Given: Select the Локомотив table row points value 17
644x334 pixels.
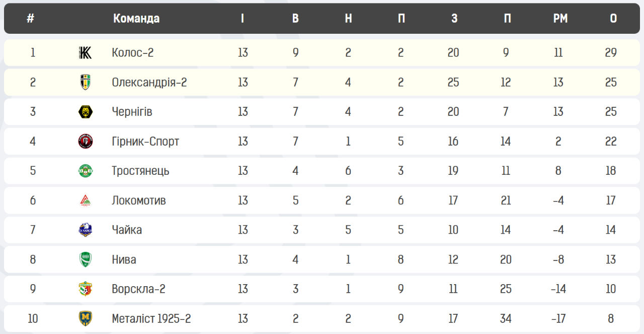Looking at the screenshot, I should click(x=611, y=201).
